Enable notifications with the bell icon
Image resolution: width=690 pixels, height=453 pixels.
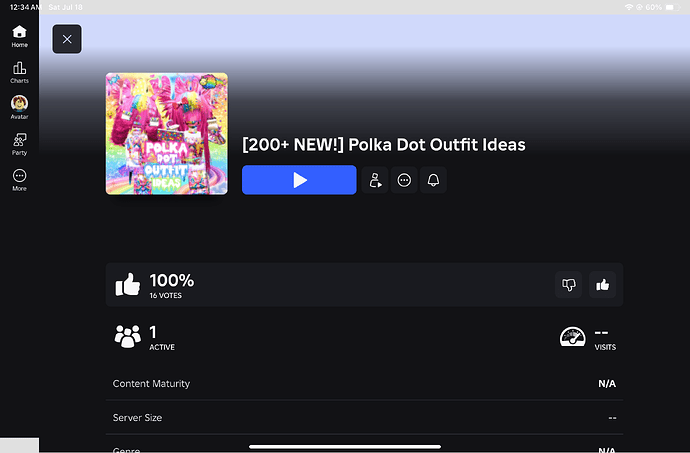433,180
